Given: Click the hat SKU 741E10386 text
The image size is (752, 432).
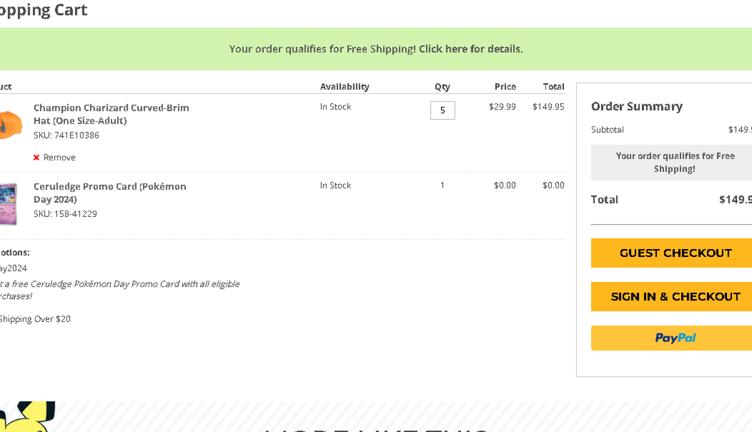Looking at the screenshot, I should (x=66, y=136).
